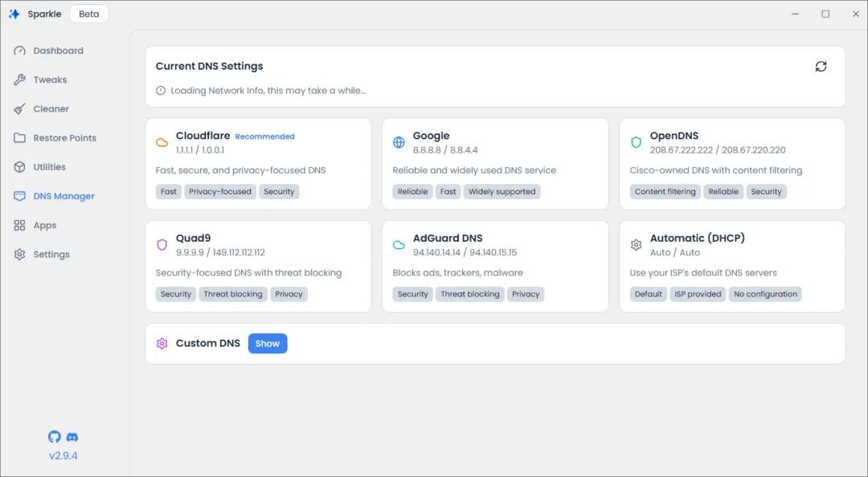Click the Restore Points folder icon

pos(19,138)
